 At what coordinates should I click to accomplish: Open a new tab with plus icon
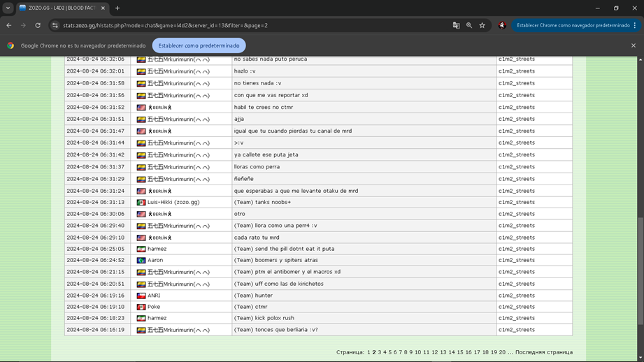pos(117,8)
